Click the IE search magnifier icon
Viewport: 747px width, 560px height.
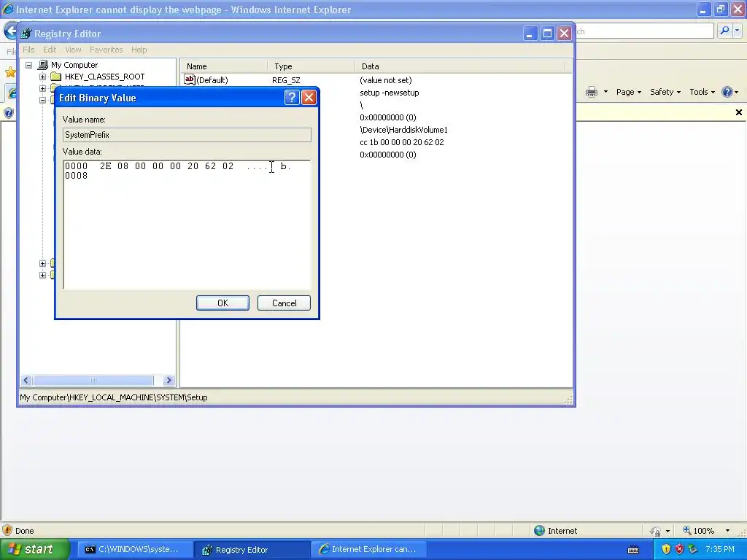(724, 31)
